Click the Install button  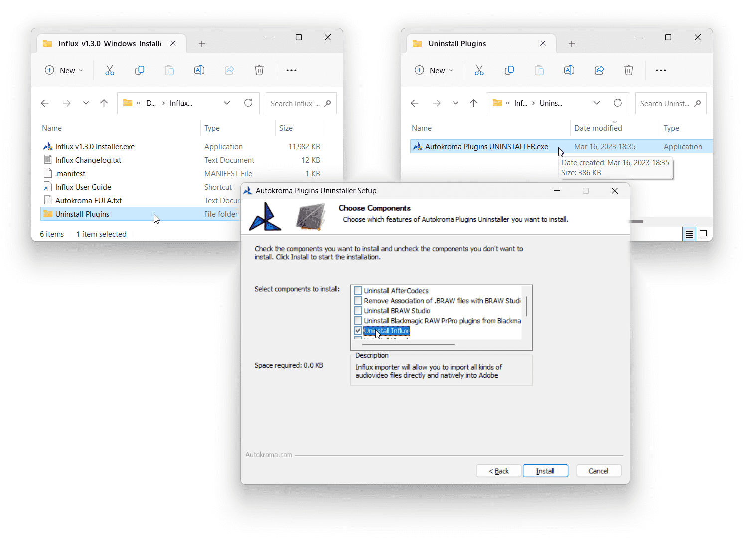545,471
